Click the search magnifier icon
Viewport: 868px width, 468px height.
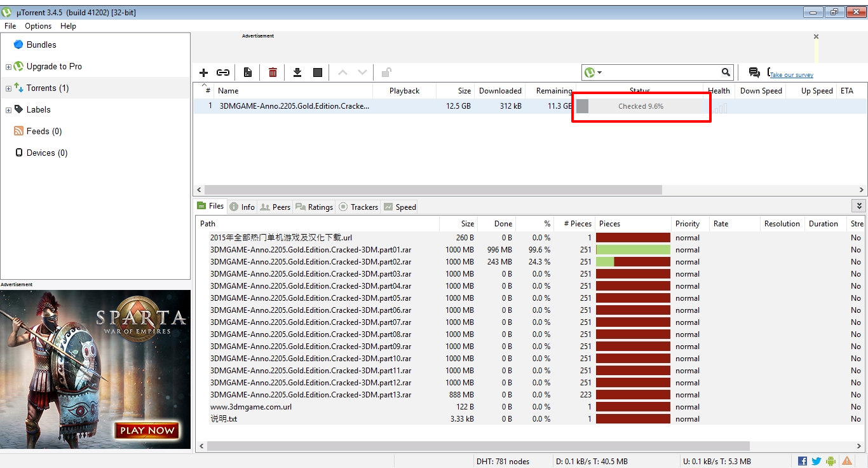coord(725,72)
